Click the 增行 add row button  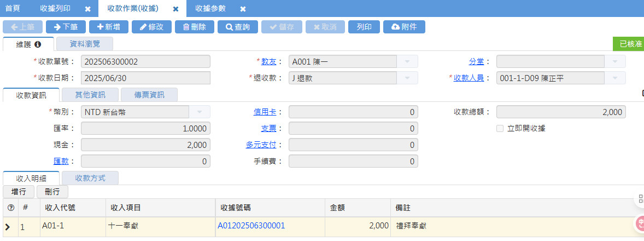[x=19, y=192]
